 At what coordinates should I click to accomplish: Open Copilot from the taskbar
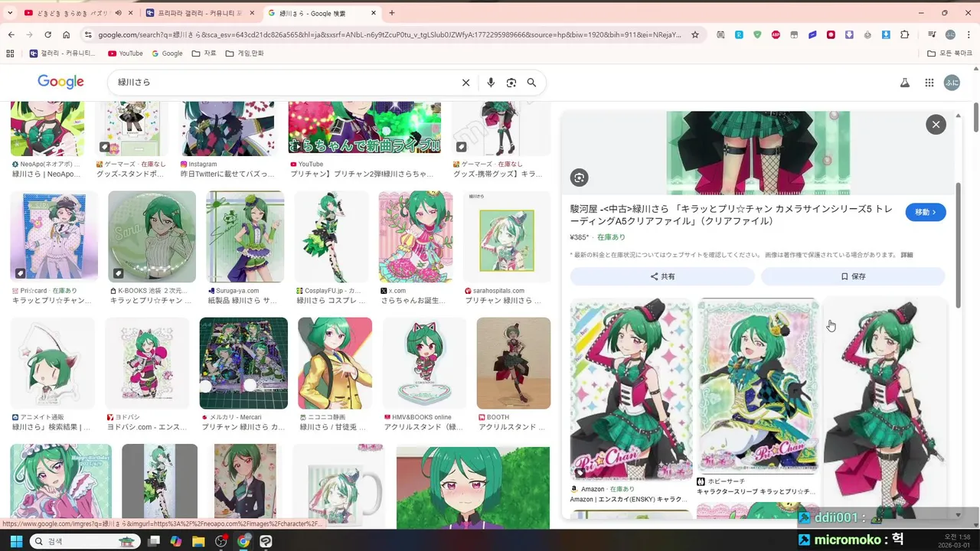[176, 541]
